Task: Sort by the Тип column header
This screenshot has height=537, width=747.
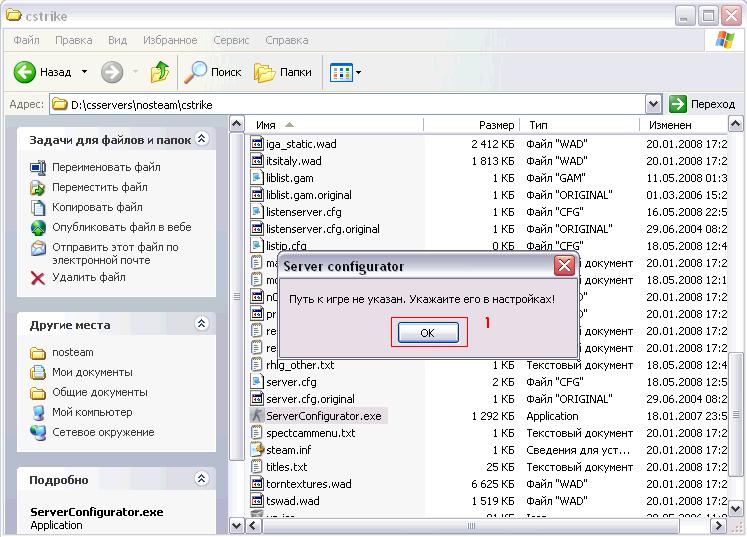Action: pyautogui.click(x=579, y=125)
